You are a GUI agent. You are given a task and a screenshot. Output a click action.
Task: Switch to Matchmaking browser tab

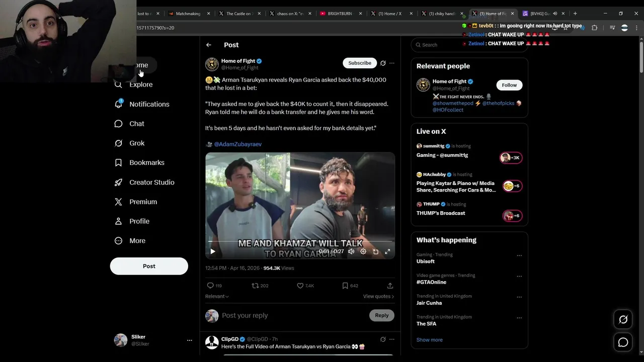click(189, 14)
